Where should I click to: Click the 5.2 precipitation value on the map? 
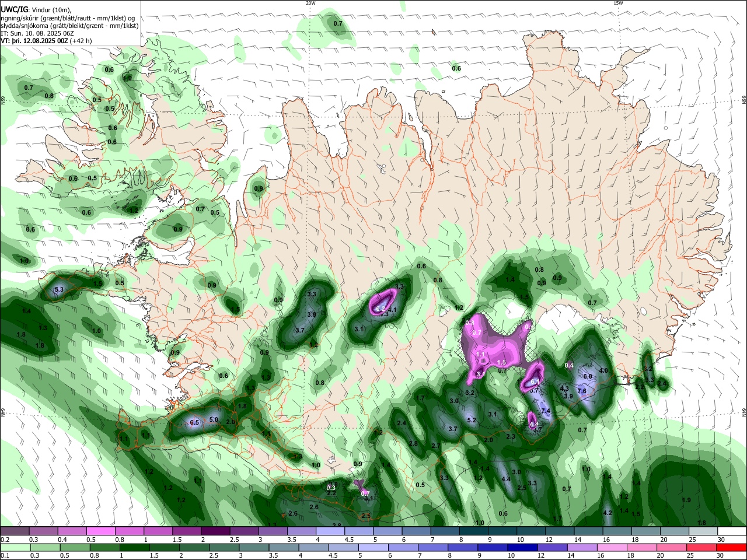point(472,420)
